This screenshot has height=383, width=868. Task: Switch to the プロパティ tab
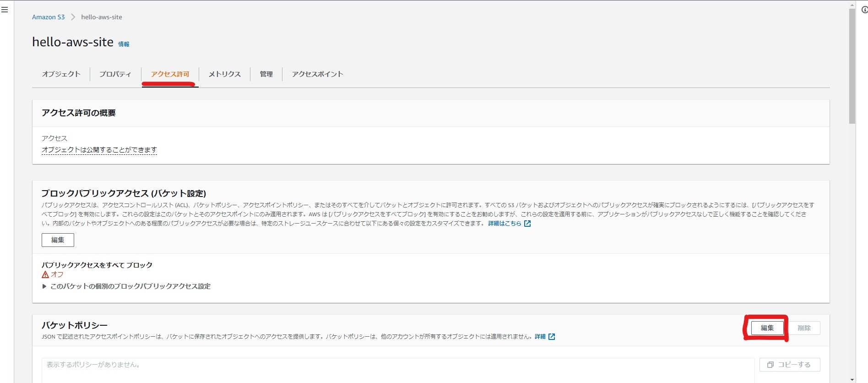[x=115, y=74]
